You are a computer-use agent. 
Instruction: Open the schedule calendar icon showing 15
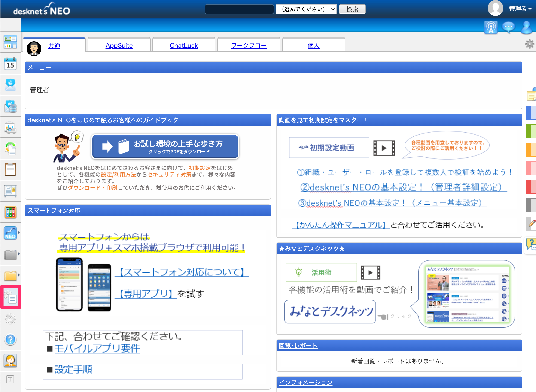(x=10, y=63)
